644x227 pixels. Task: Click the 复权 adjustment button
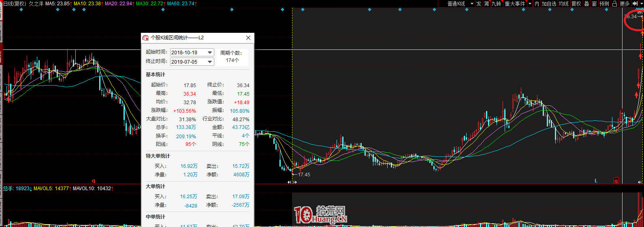click(576, 4)
